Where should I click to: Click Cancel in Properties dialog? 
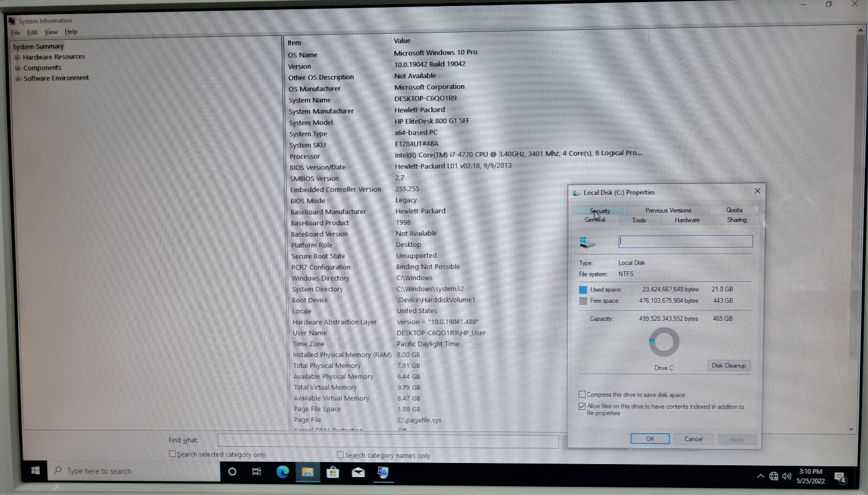(693, 439)
